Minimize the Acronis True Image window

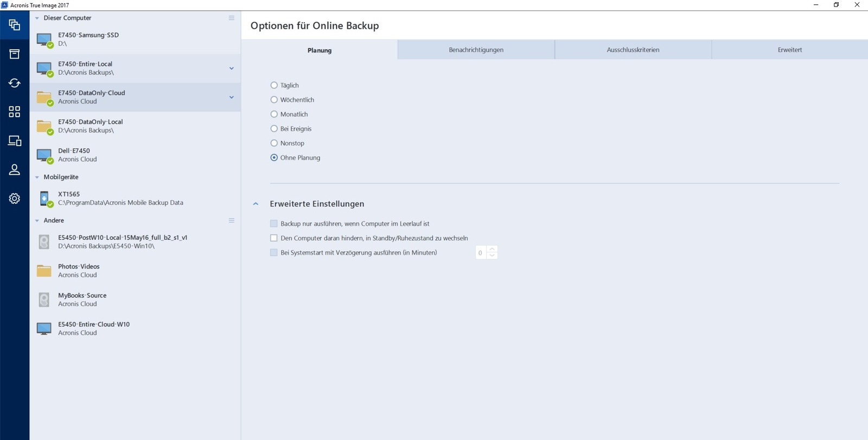tap(816, 5)
